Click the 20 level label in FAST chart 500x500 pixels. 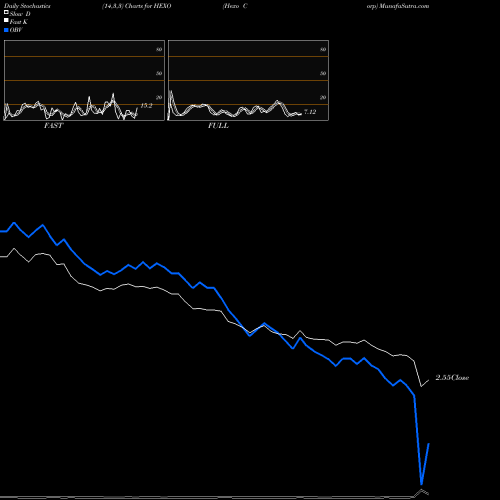point(159,97)
